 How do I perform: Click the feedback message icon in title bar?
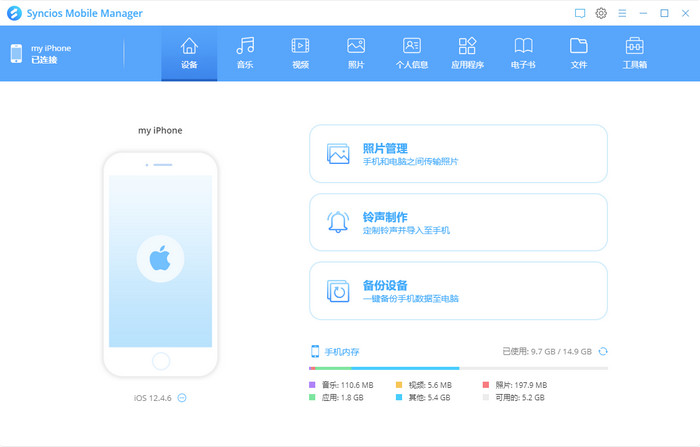580,13
